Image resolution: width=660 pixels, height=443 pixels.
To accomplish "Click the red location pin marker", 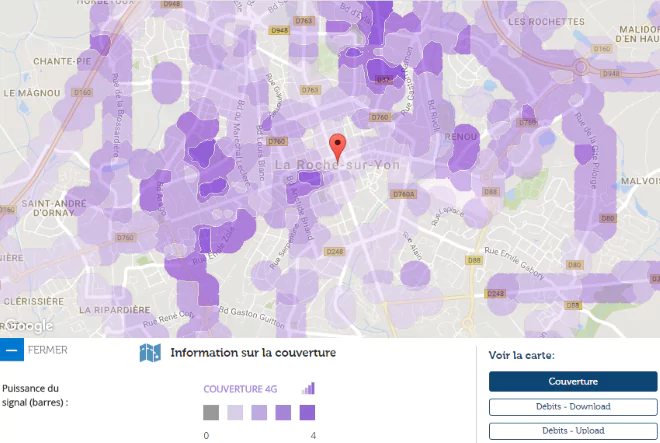I will [x=338, y=145].
